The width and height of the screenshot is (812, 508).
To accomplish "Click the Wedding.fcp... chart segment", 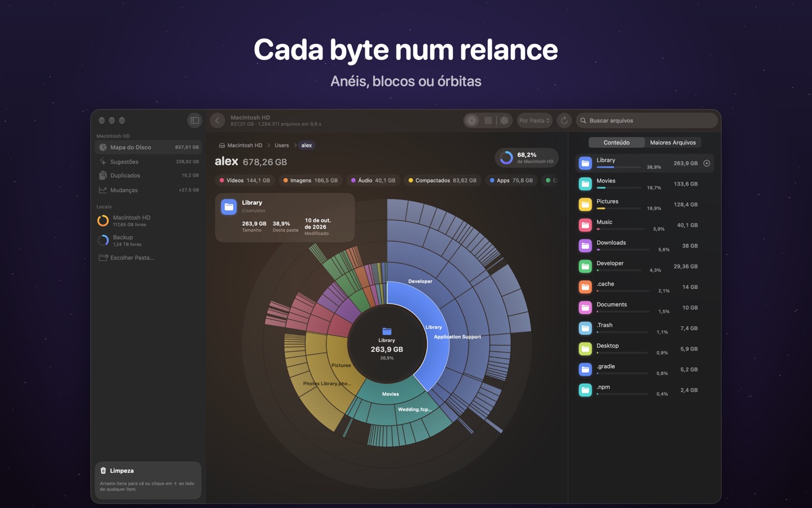I will coord(414,409).
